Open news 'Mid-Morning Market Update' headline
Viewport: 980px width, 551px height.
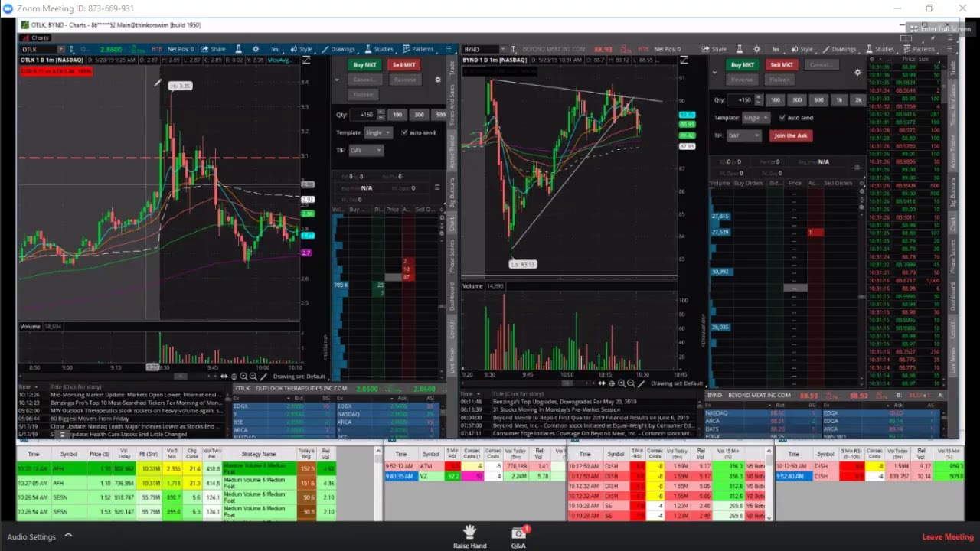coord(136,395)
